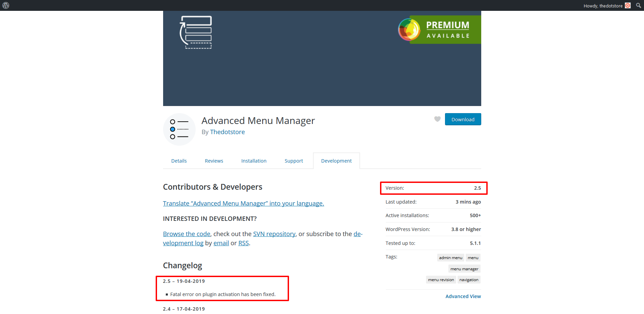Open the search magnifier in admin bar
Image resolution: width=644 pixels, height=314 pixels.
(x=638, y=5)
